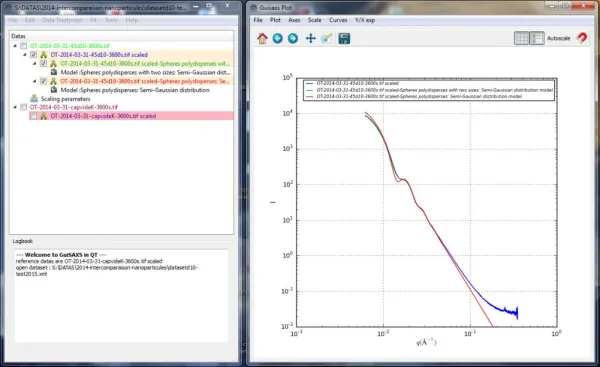Click the zoom to rectangle icon
Image resolution: width=600 pixels, height=367 pixels.
coord(326,38)
